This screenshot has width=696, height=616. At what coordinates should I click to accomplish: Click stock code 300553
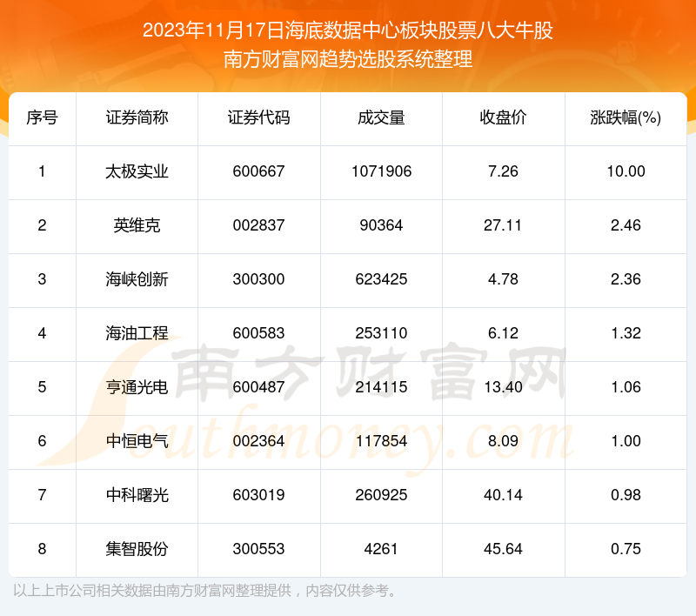[258, 549]
